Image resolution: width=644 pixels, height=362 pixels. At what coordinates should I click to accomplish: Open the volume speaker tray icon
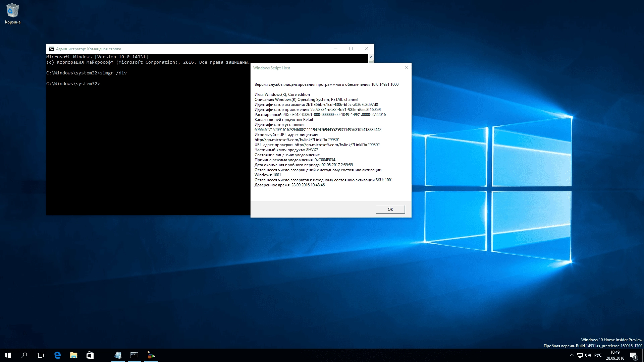(588, 355)
